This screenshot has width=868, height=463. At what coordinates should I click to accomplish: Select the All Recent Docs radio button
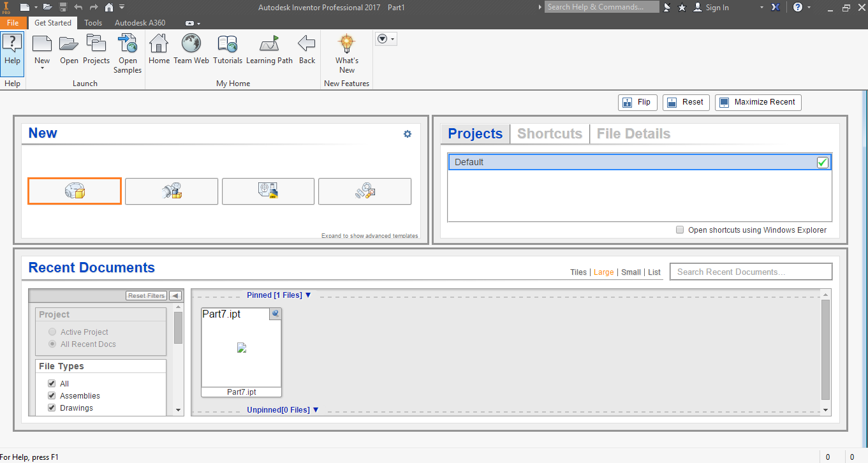click(x=52, y=344)
